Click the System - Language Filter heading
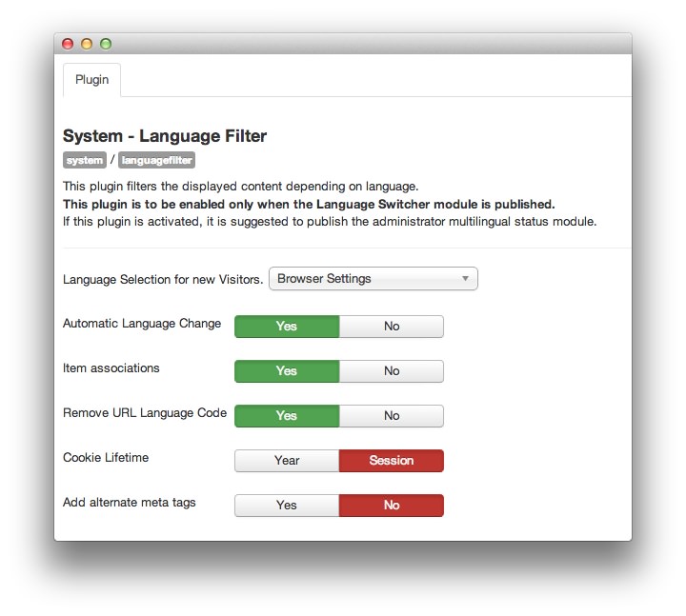The height and width of the screenshot is (616, 686). 165,136
